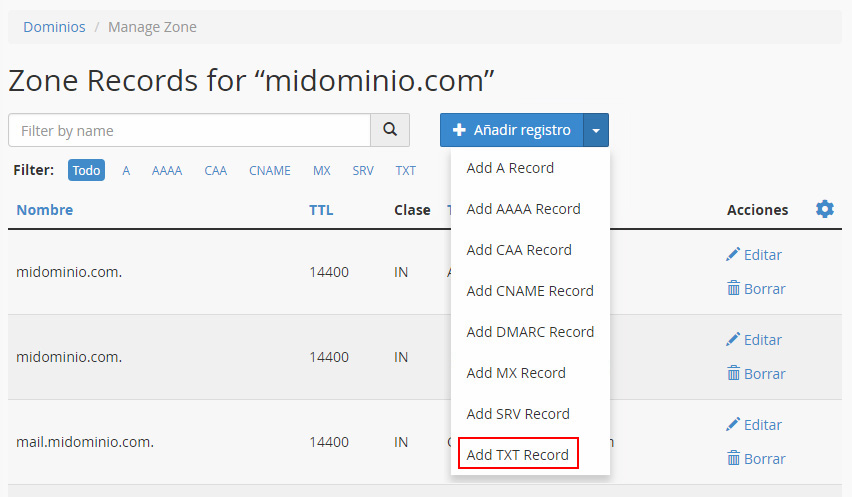Edit the second midominio.com record
Viewport: 852px width, 497px height.
coord(754,340)
